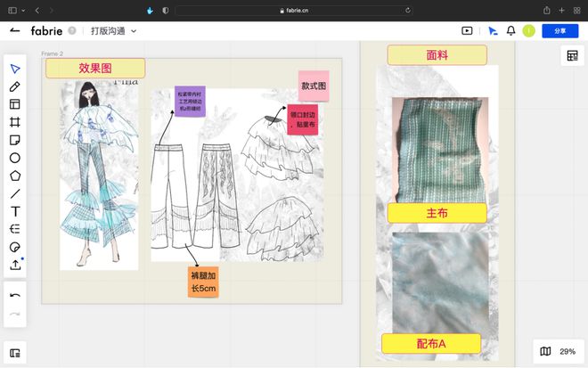Select the pink 款式图 sticky note
Viewport: 588px width, 368px height.
click(314, 86)
